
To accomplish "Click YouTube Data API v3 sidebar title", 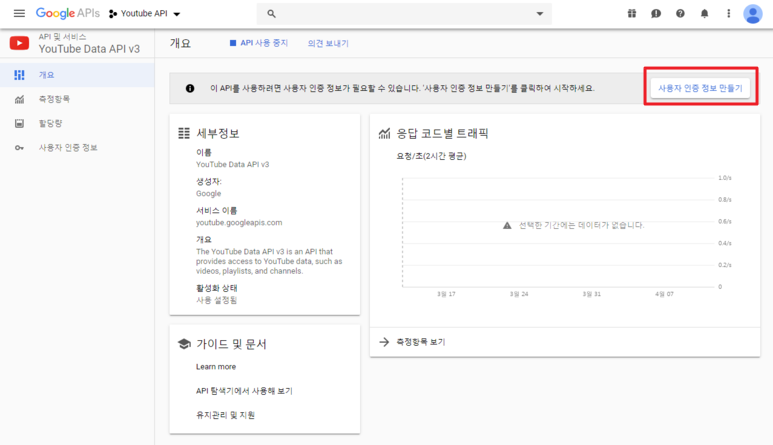I will [89, 49].
